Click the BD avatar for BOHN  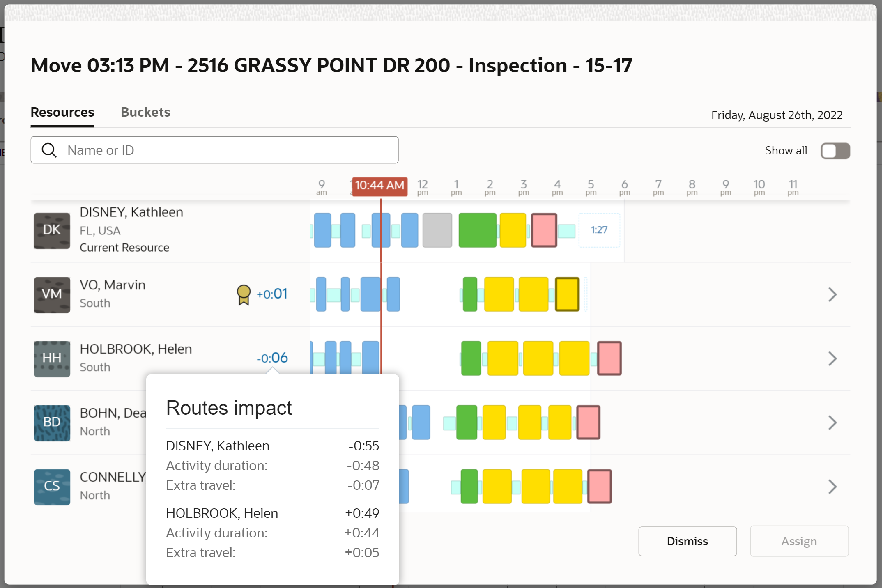click(x=52, y=423)
